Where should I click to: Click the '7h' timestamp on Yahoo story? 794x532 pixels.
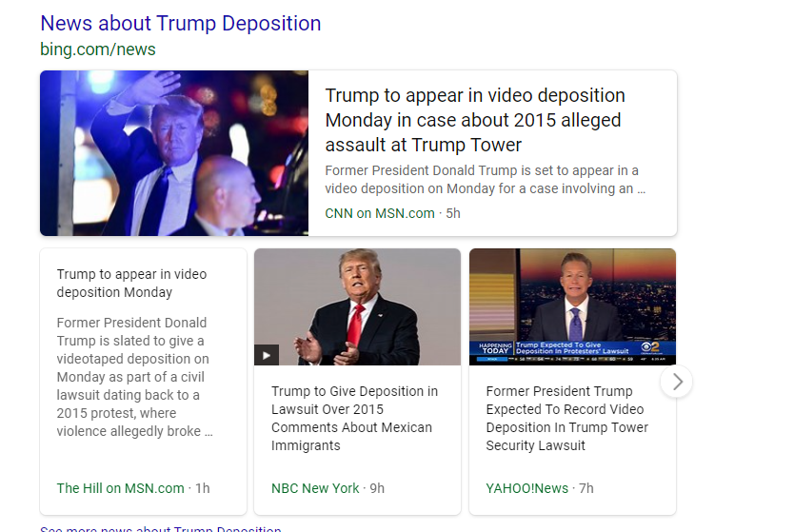pos(586,488)
